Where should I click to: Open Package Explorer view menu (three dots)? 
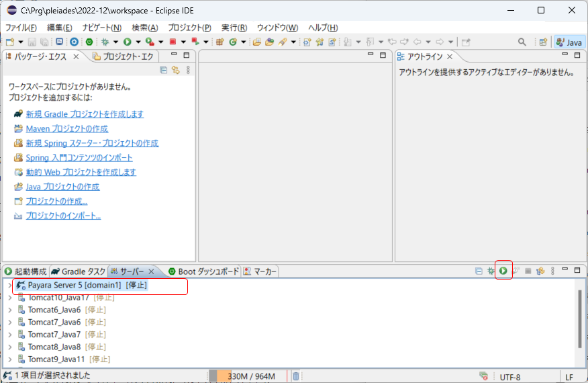point(188,70)
